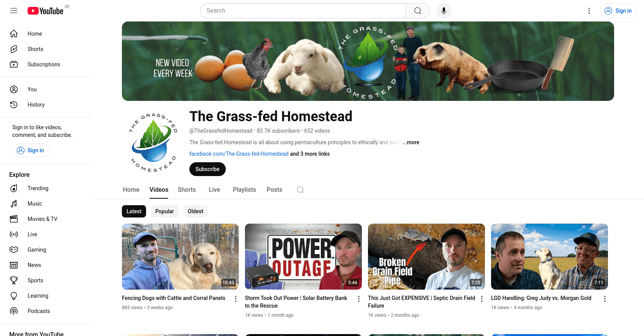Switch to the channel Shorts tab

(x=187, y=190)
